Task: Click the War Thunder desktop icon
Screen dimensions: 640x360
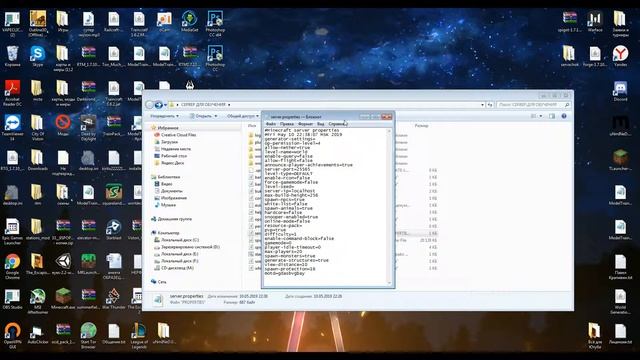Action: click(113, 299)
